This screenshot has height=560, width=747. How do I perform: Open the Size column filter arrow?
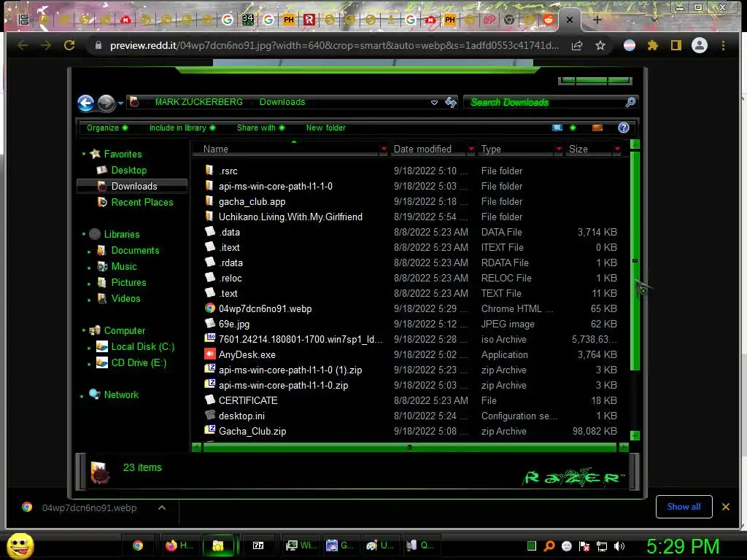(617, 149)
